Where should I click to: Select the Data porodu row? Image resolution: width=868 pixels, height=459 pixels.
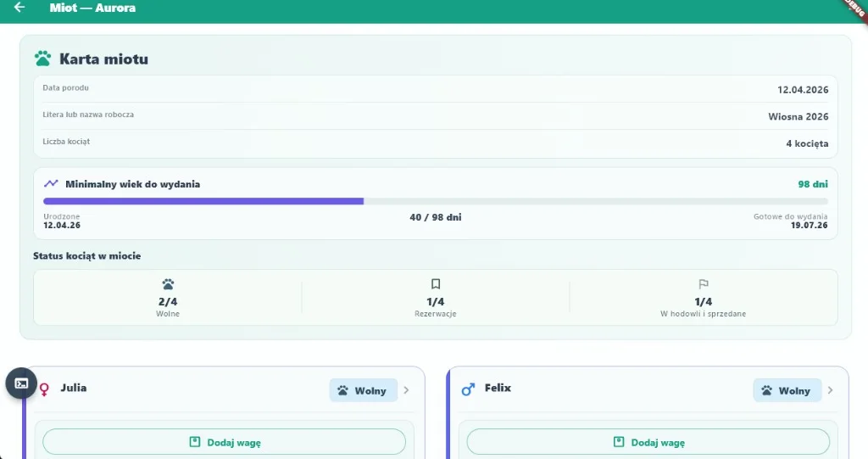pyautogui.click(x=436, y=89)
